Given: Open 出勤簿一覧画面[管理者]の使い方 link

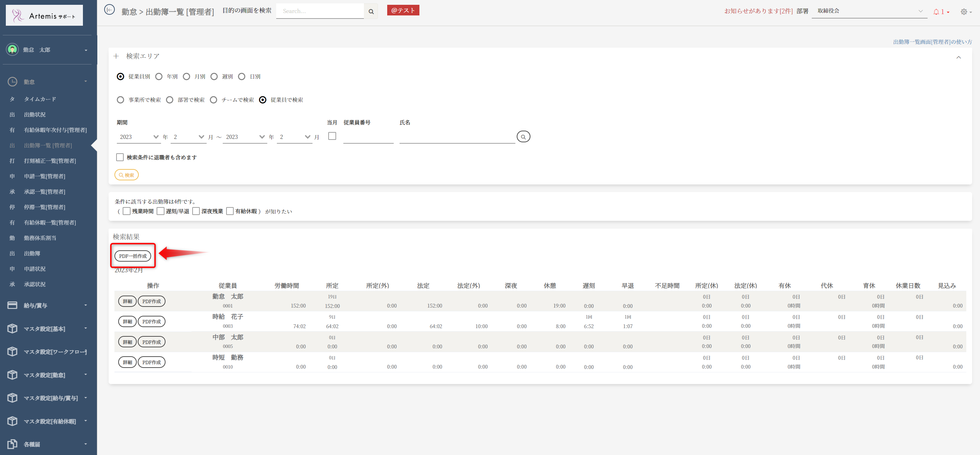Looking at the screenshot, I should tap(932, 42).
